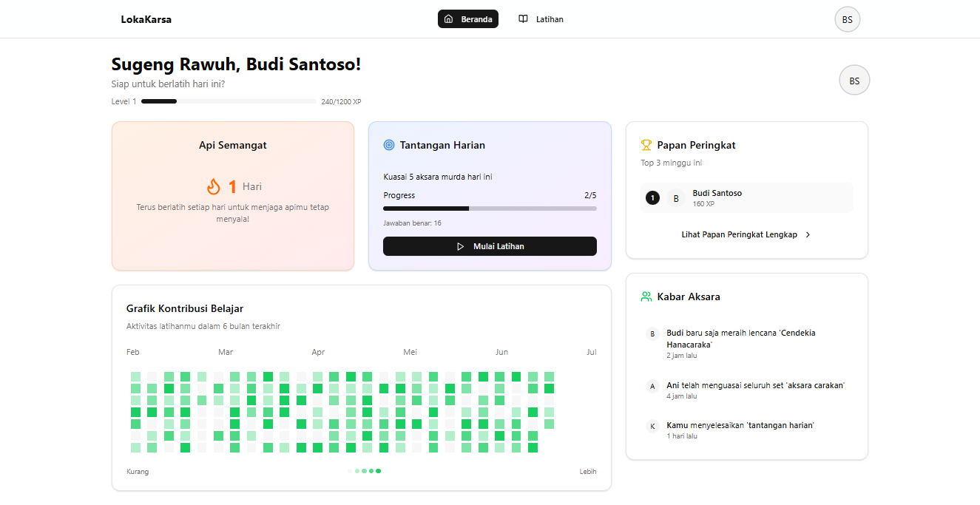Image resolution: width=980 pixels, height=505 pixels.
Task: Click the LokaKarsa logo
Action: pyautogui.click(x=146, y=19)
